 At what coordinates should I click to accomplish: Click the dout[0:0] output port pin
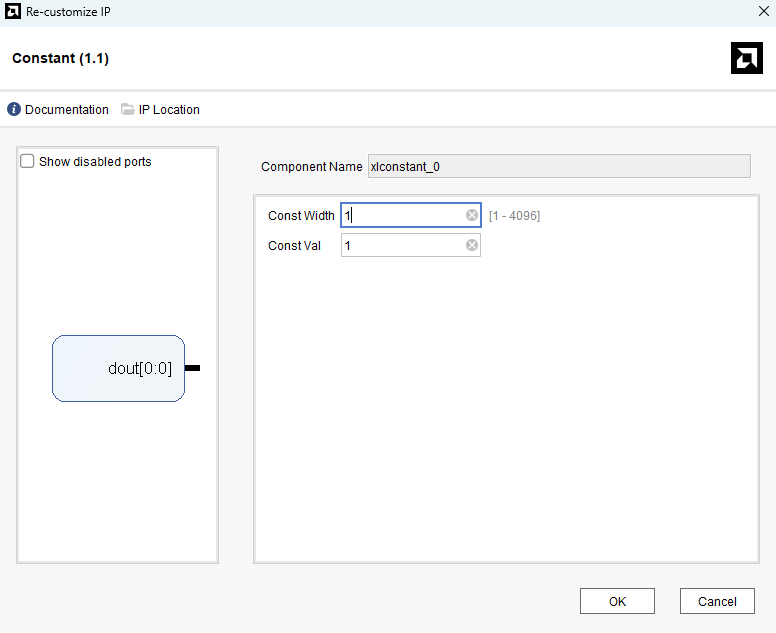(192, 368)
